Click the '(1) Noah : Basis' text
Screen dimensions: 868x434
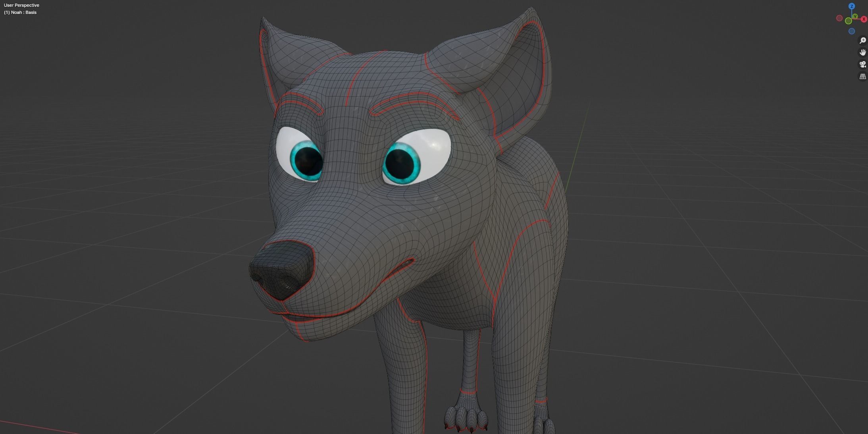pos(20,12)
